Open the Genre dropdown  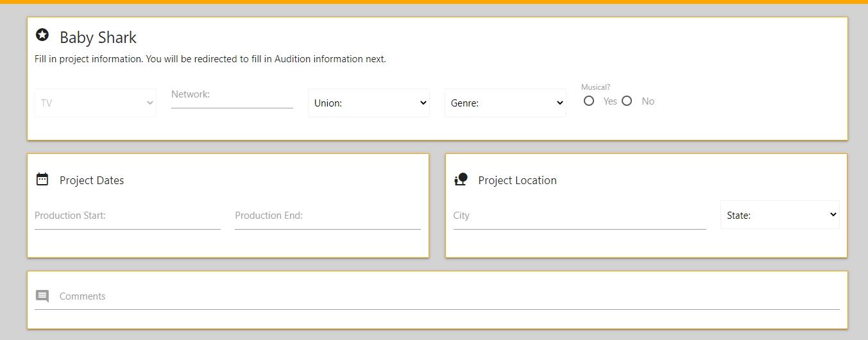[x=506, y=103]
